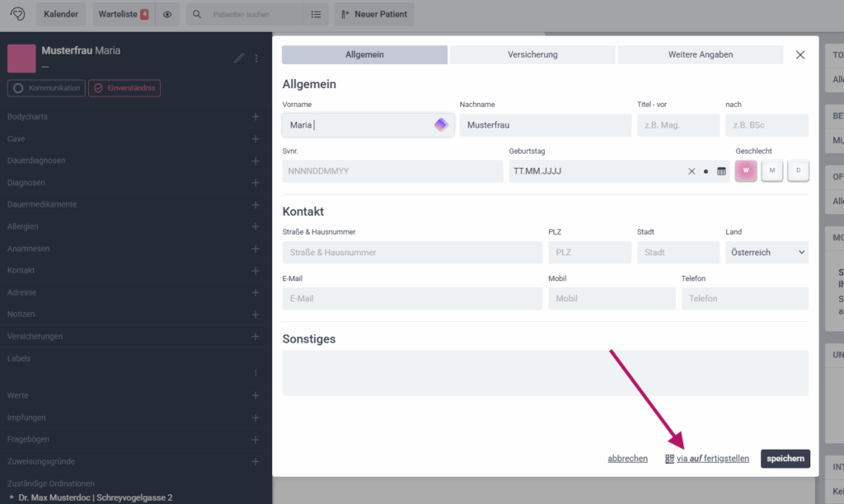This screenshot has height=504, width=844.
Task: Switch to the Versicherung tab
Action: (532, 54)
